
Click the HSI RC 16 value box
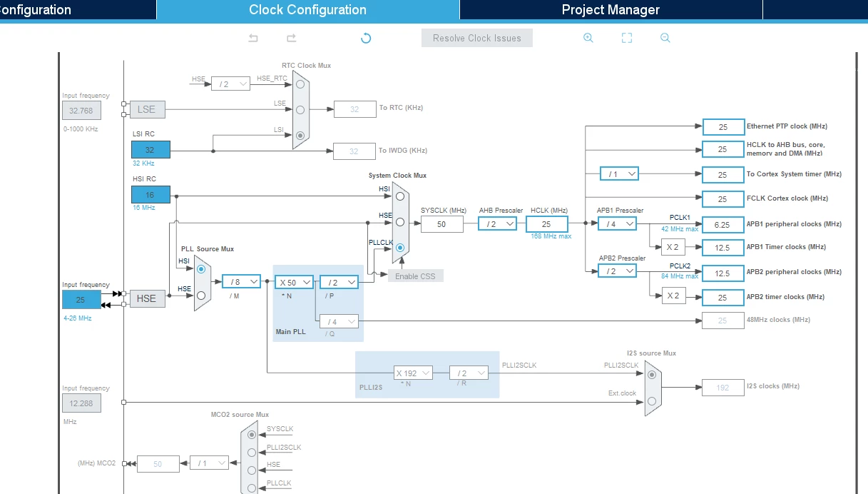150,195
